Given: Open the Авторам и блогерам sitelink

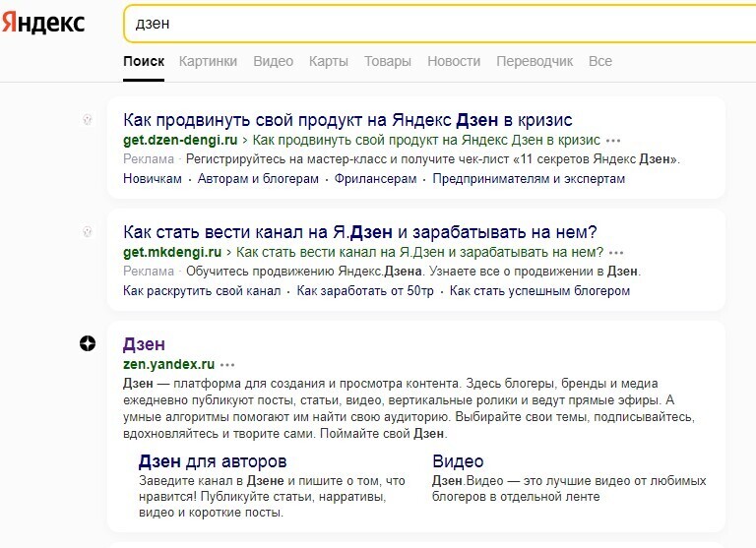Looking at the screenshot, I should pyautogui.click(x=258, y=179).
